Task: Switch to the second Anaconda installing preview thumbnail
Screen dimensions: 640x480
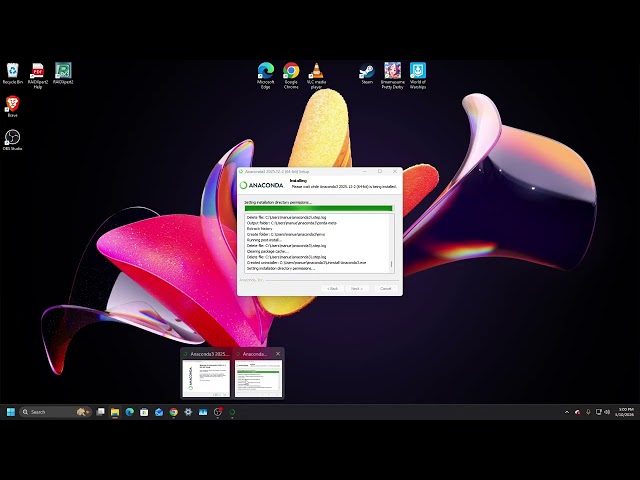Action: coord(258,378)
